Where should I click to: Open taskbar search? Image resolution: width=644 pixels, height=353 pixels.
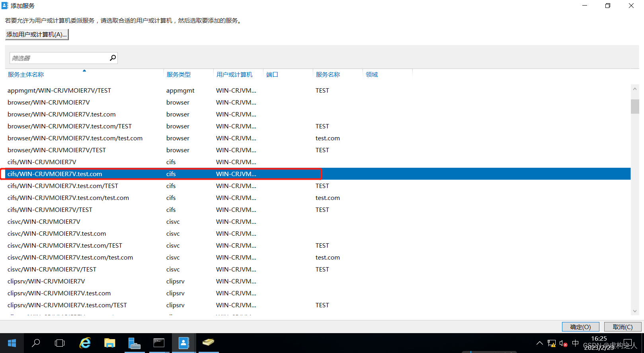pos(36,343)
